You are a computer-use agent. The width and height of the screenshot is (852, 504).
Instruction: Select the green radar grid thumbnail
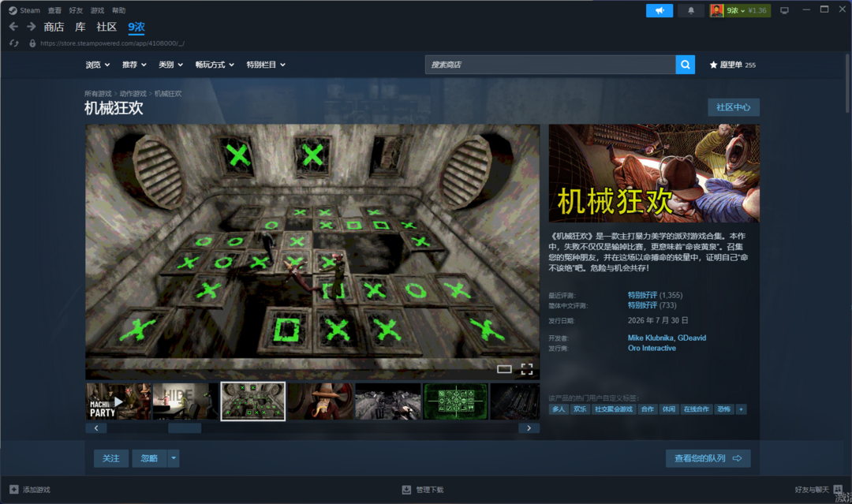(x=455, y=401)
